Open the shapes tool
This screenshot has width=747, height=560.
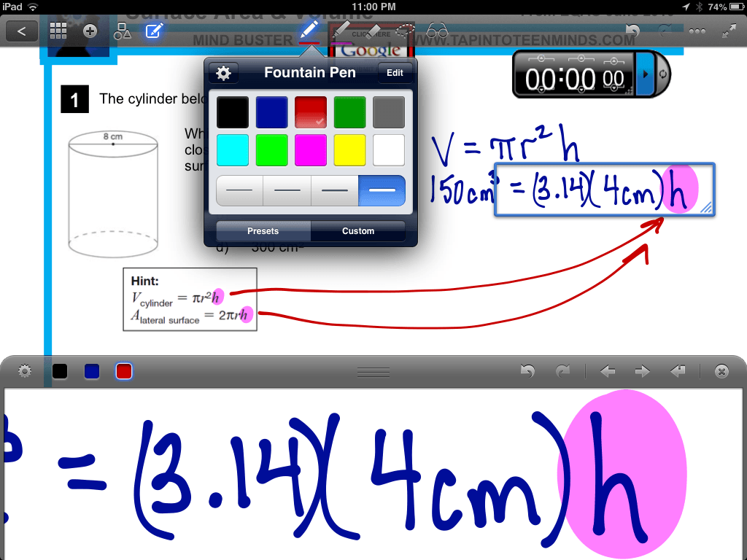click(122, 31)
